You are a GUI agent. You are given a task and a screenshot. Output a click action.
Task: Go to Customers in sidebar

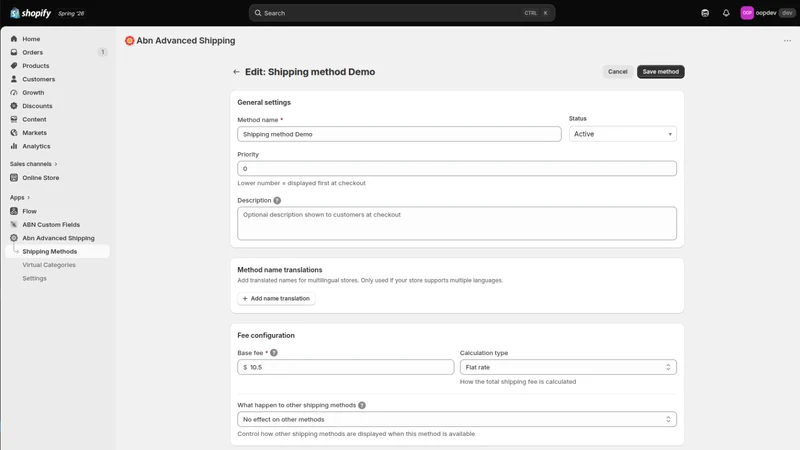39,79
